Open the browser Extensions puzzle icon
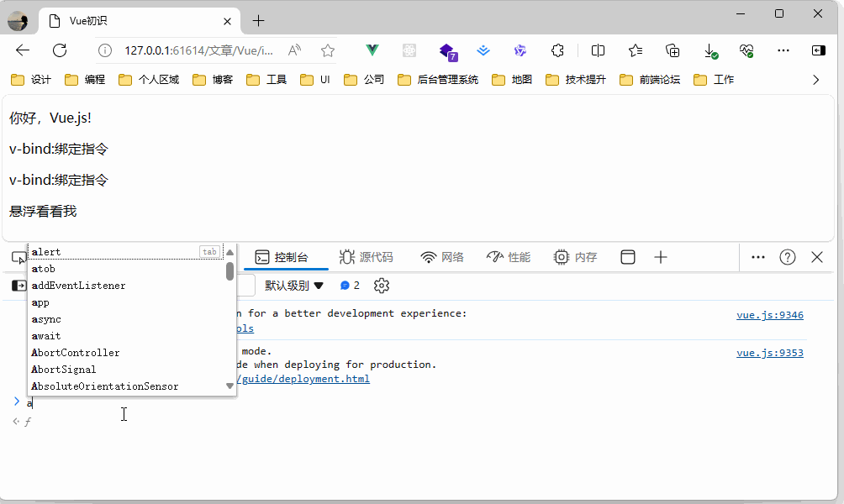This screenshot has width=844, height=504. (557, 50)
